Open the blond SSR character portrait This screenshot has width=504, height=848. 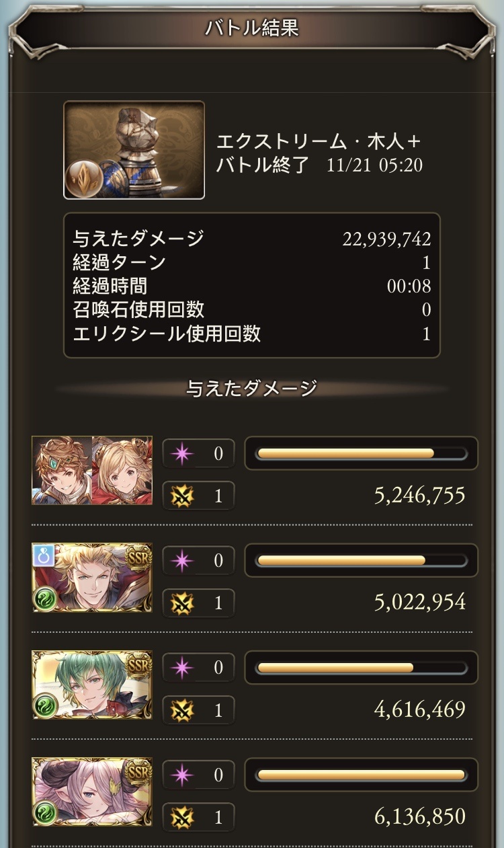(92, 578)
